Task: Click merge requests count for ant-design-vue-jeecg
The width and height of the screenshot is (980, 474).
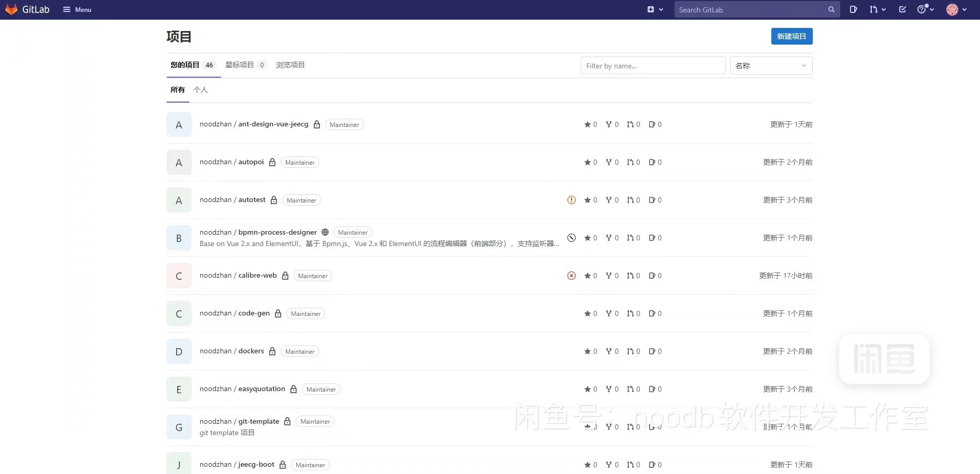Action: point(634,124)
